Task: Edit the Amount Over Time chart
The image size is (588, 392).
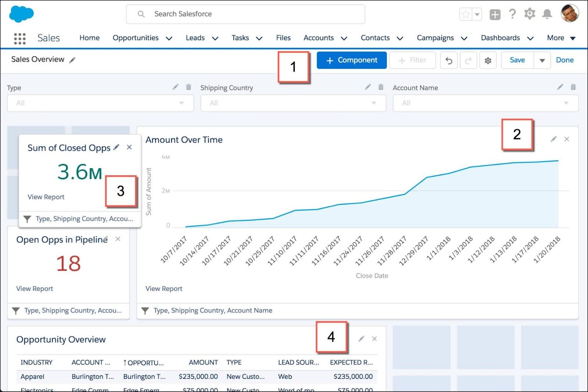Action: 553,139
